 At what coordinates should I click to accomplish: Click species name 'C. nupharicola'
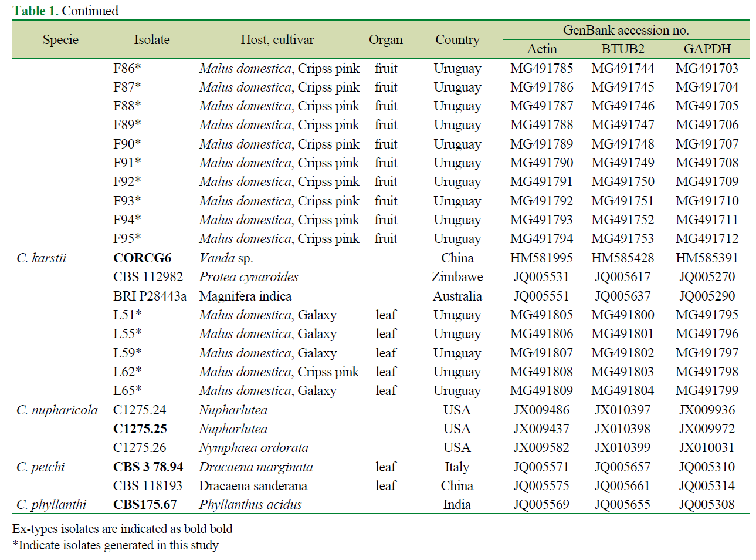(x=57, y=410)
